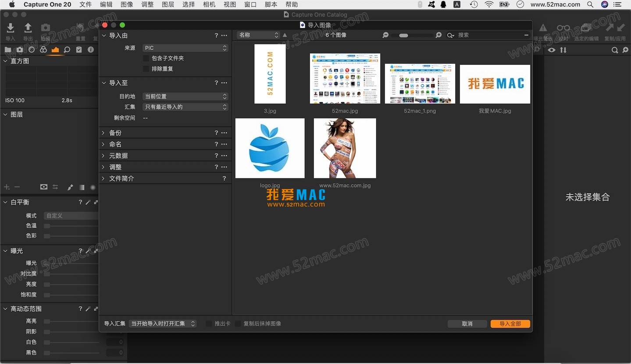Click the sort arrows icon in browser panel
Screen dimensions: 631x364
coord(563,50)
